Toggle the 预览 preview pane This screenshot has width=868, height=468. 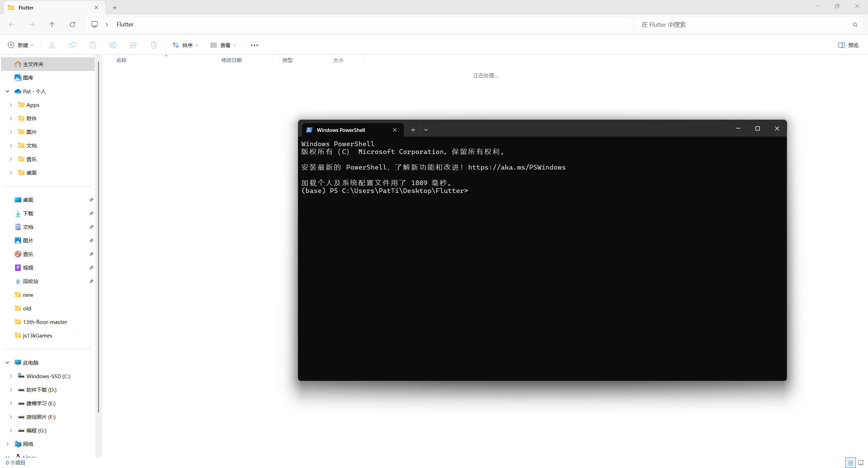coord(848,45)
